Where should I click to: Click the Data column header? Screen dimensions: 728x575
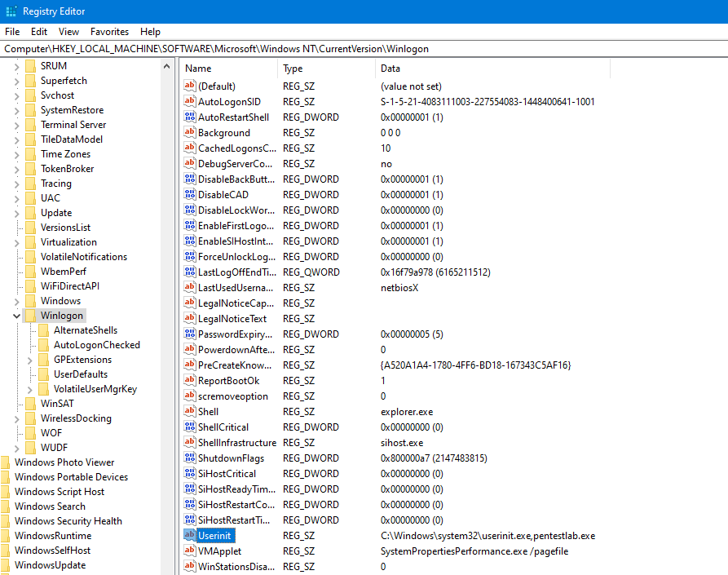pyautogui.click(x=489, y=69)
